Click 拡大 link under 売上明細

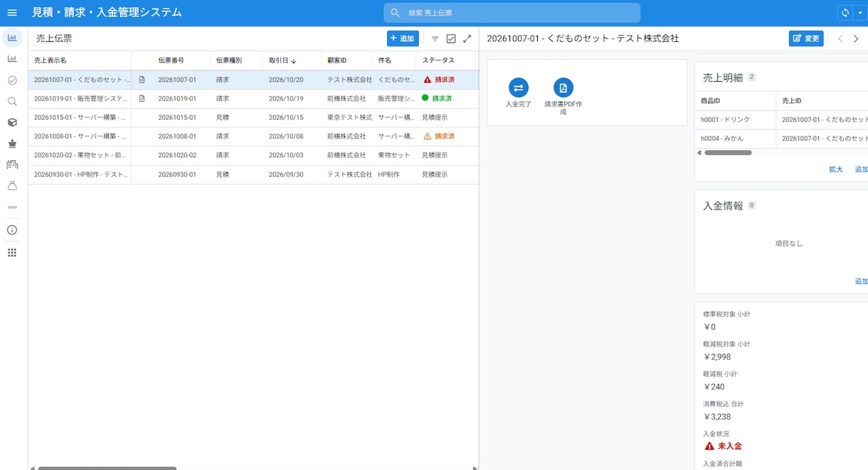click(836, 169)
